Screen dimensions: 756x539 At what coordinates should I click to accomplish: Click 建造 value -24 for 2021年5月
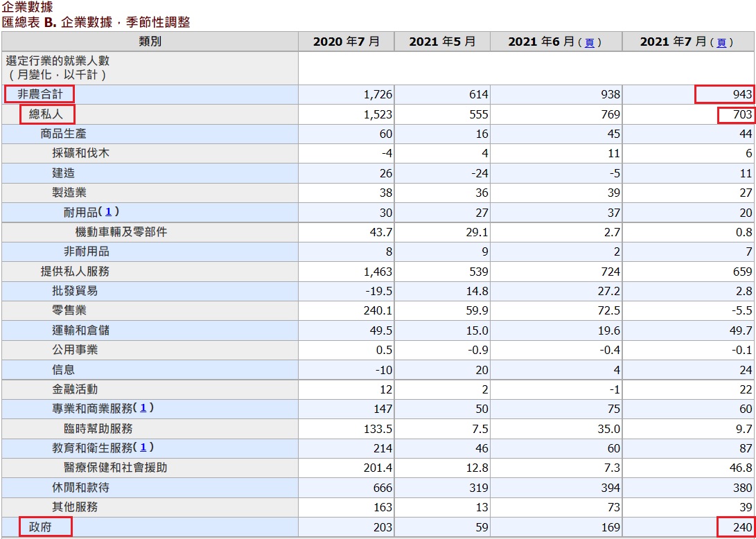(x=480, y=173)
